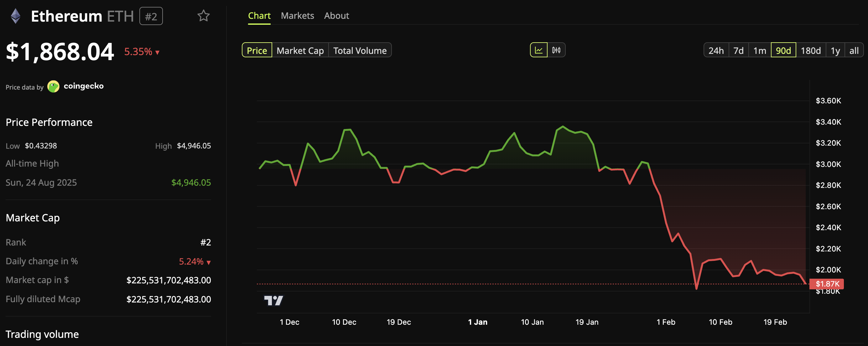Star Ethereum as a favorite

[x=204, y=15]
